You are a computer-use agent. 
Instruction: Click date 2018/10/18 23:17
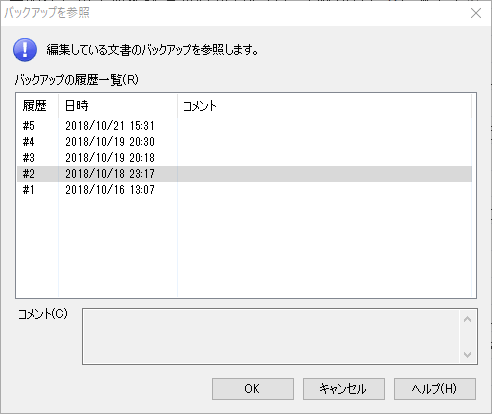click(x=110, y=174)
